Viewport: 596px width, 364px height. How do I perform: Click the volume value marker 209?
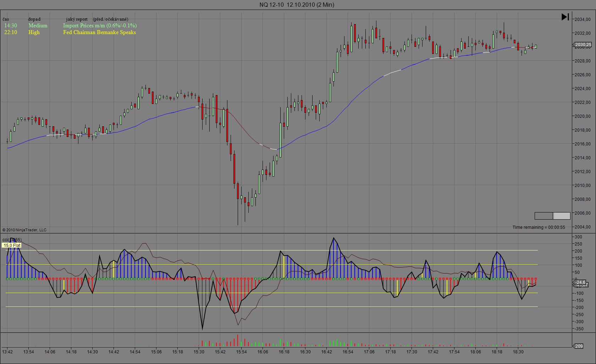[579, 346]
